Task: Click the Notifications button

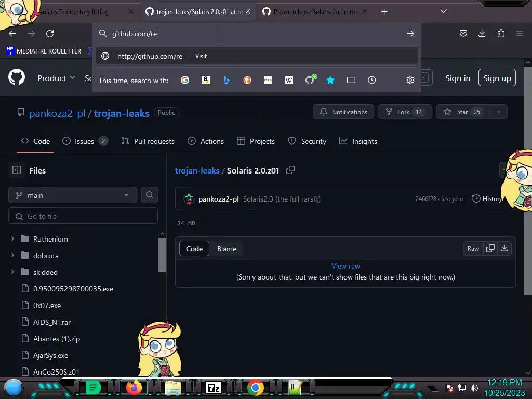Action: point(343,112)
